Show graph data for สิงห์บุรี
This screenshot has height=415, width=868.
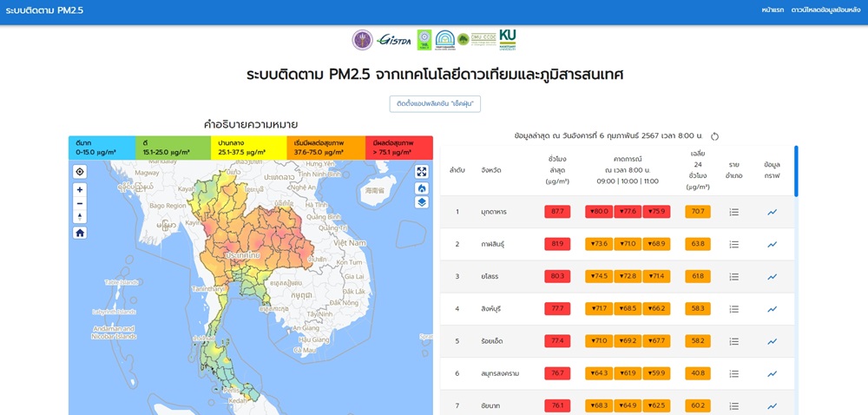tap(773, 309)
